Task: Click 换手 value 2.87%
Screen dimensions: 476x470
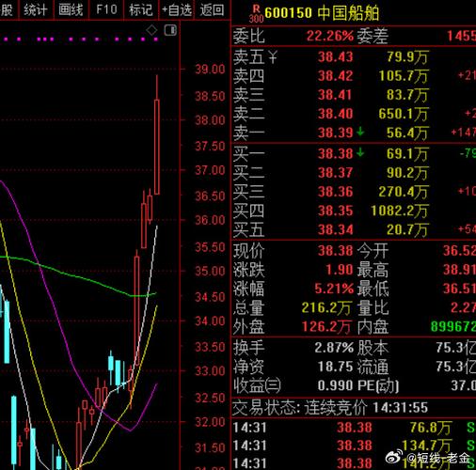Action: 334,348
